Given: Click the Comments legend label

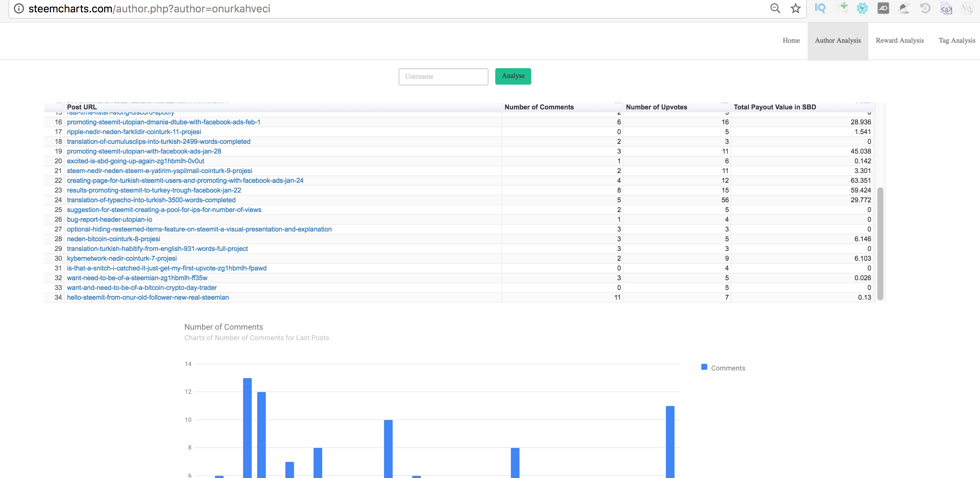Looking at the screenshot, I should point(728,368).
